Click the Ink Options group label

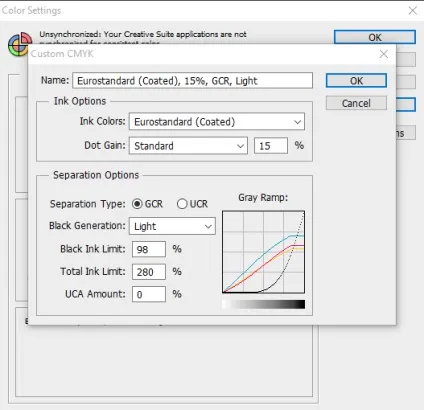[x=80, y=101]
